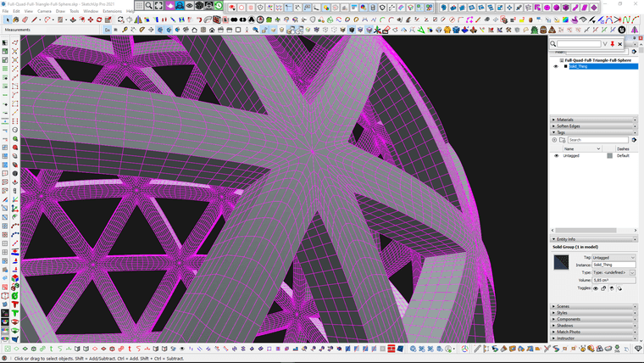The width and height of the screenshot is (644, 363).
Task: Choose the red Rotate tool
Action: [x=99, y=20]
